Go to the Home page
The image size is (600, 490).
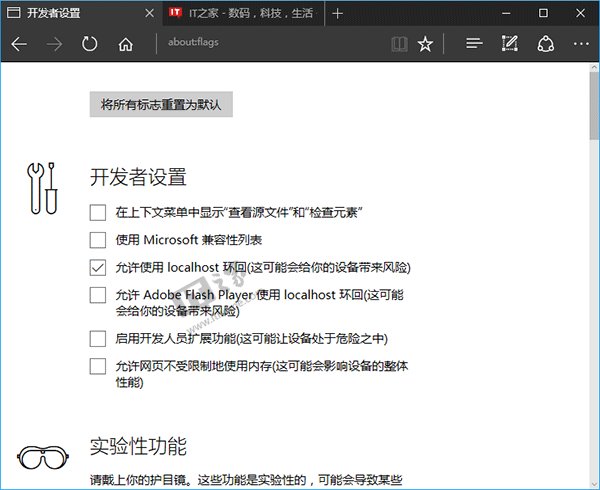click(125, 44)
